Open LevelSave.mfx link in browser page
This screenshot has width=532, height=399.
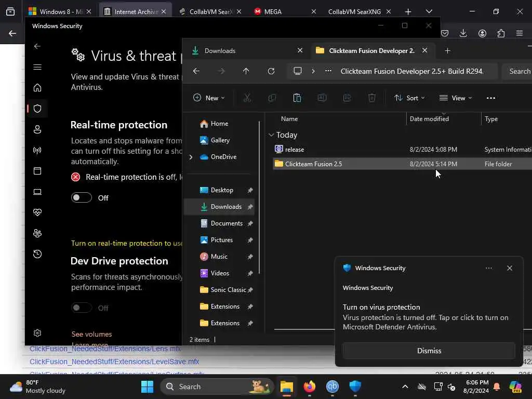(x=114, y=362)
